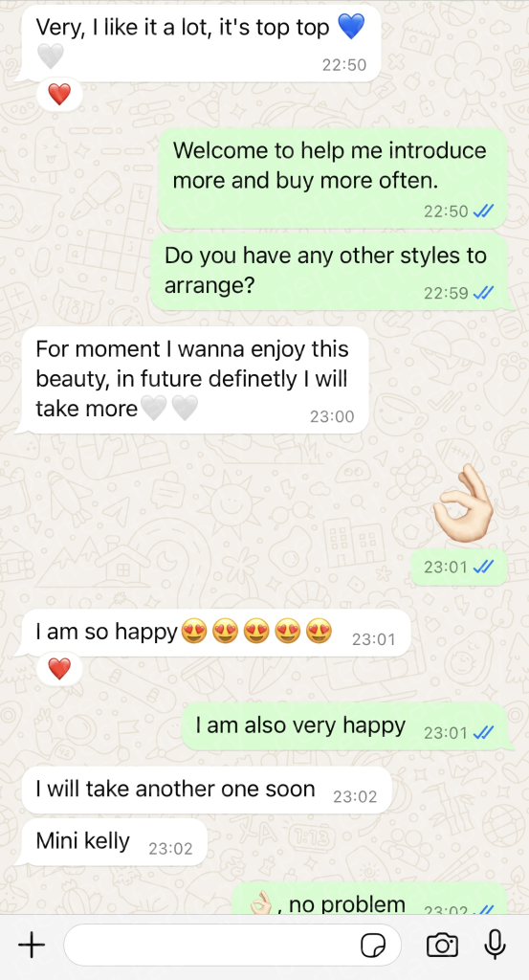Viewport: 529px width, 980px height.
Task: Open the camera icon
Action: pyautogui.click(x=442, y=945)
